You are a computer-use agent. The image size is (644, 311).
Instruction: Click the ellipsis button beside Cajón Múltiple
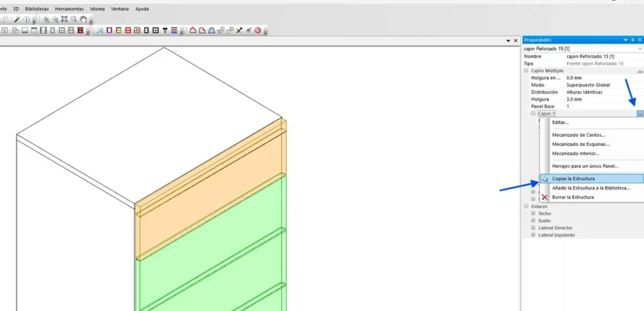[640, 71]
